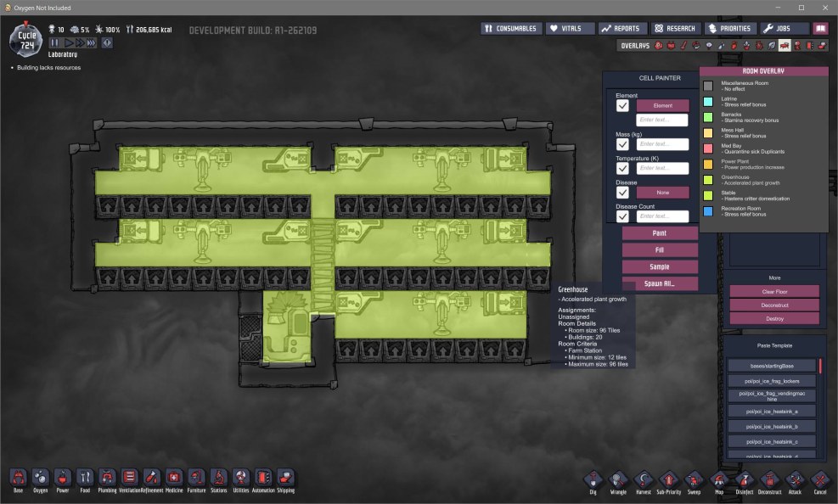Open the Oxygen build category
Image resolution: width=838 pixels, height=504 pixels.
point(40,478)
